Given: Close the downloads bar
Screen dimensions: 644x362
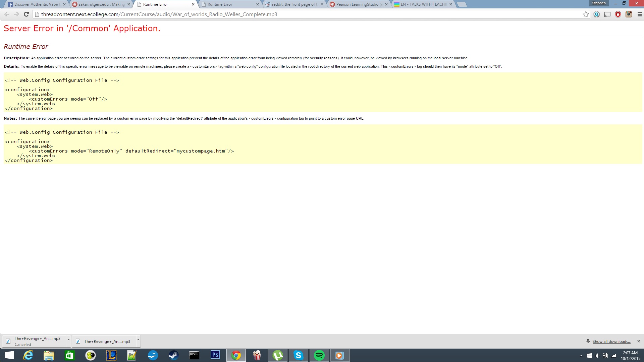Looking at the screenshot, I should pyautogui.click(x=638, y=341).
